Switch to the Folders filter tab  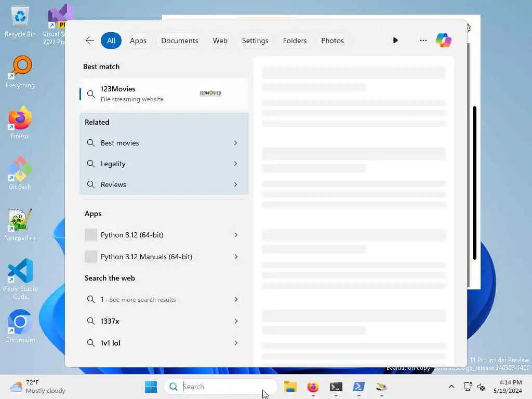[295, 41]
